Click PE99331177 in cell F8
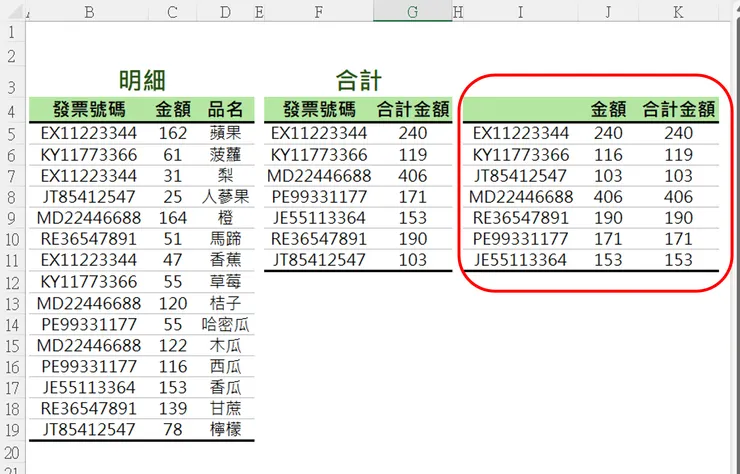740x474 pixels. tap(319, 197)
